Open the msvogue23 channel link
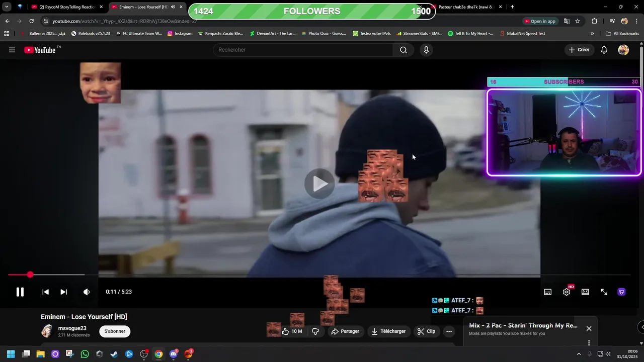Viewport: 644px width, 362px height. pos(72,328)
